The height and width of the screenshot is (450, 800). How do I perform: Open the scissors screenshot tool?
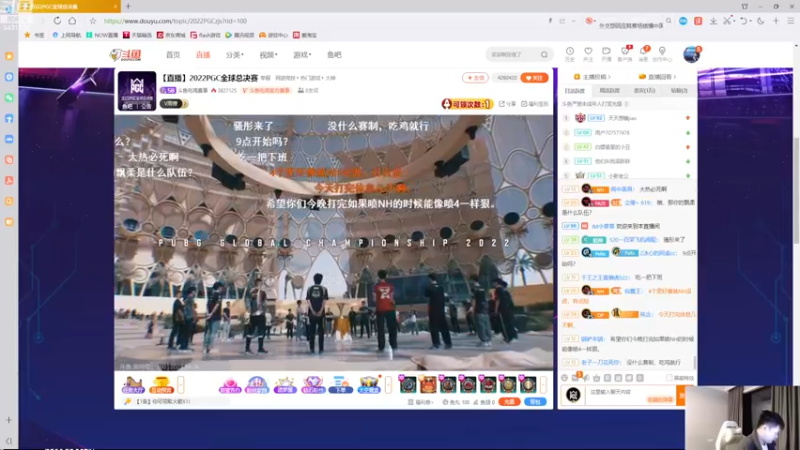pos(727,21)
